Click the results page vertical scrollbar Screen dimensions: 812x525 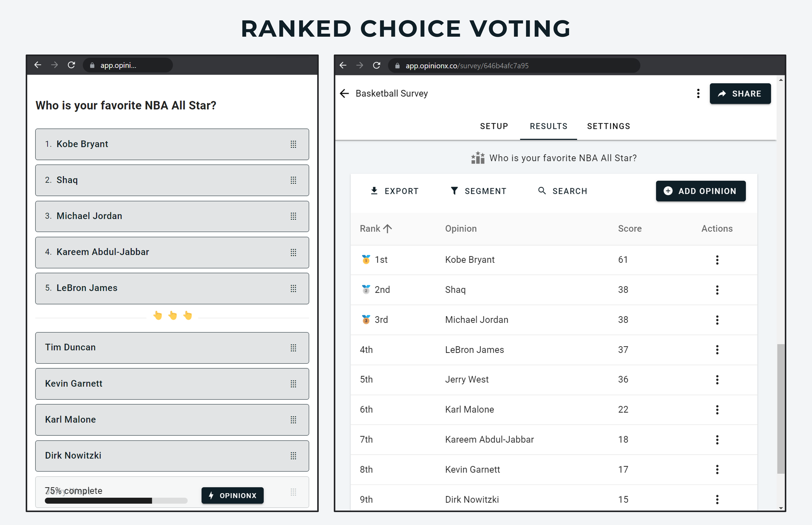click(780, 409)
